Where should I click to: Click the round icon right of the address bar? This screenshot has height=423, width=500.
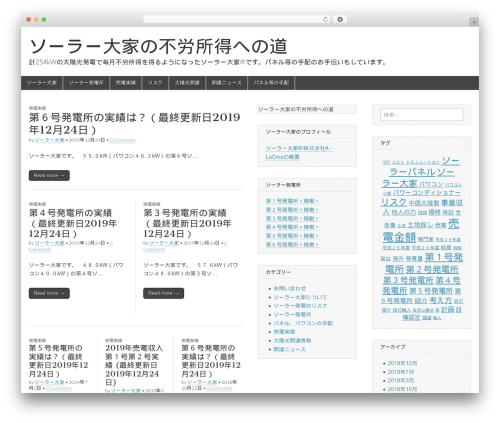click(x=340, y=19)
